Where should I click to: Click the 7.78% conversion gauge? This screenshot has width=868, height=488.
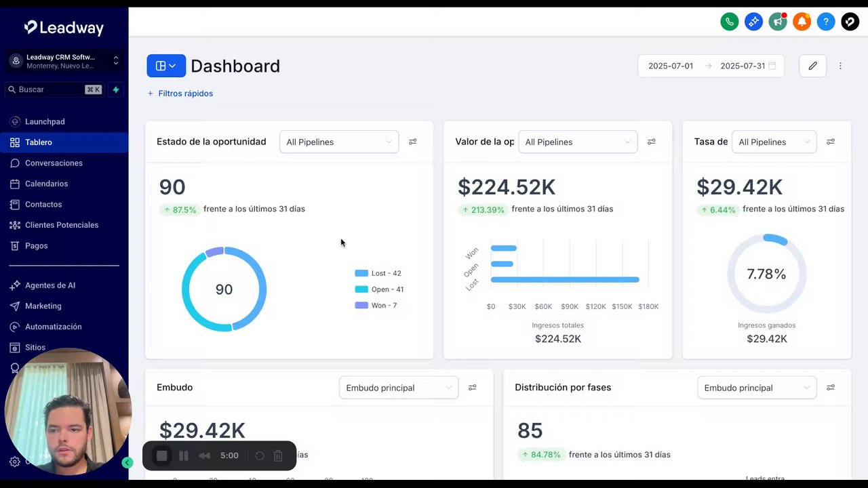tap(766, 274)
